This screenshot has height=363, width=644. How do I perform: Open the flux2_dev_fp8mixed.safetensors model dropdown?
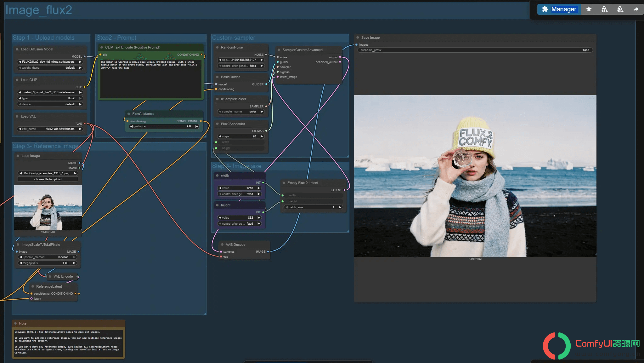tap(50, 62)
